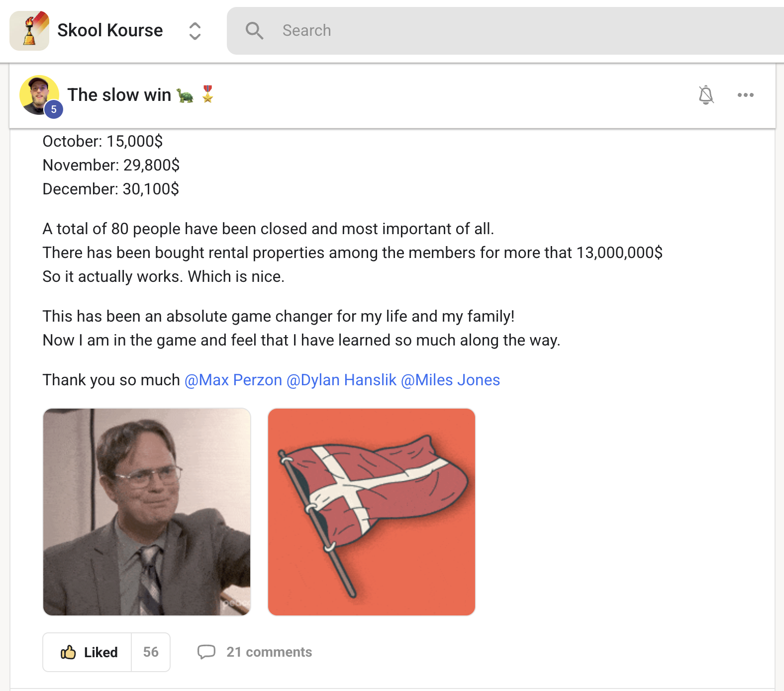Image resolution: width=784 pixels, height=691 pixels.
Task: Open the post author's avatar profile
Action: [x=39, y=95]
